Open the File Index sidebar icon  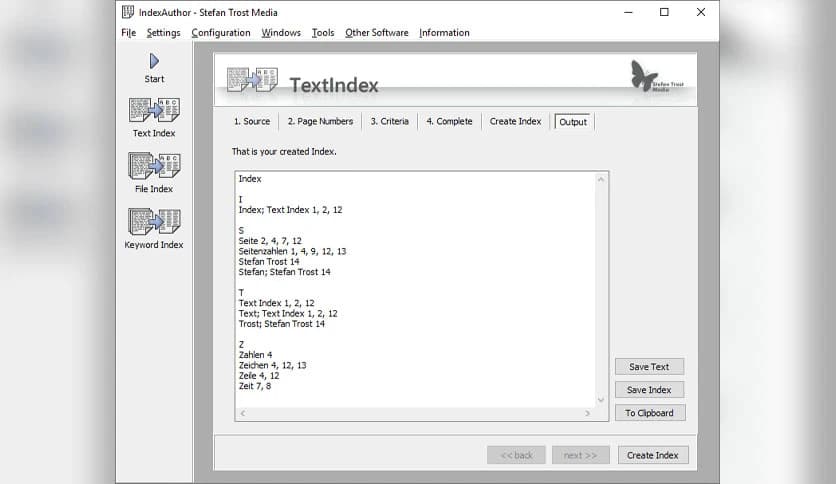154,166
